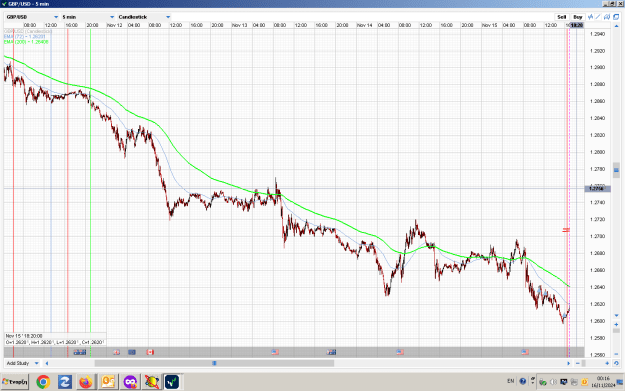Viewport: 625px width, 391px height.
Task: Click the US flag event near Nov 15 08:00
Action: click(525, 352)
